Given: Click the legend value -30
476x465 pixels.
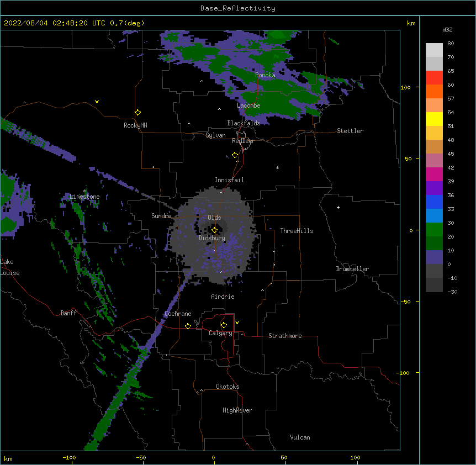Looking at the screenshot, I should tap(452, 292).
